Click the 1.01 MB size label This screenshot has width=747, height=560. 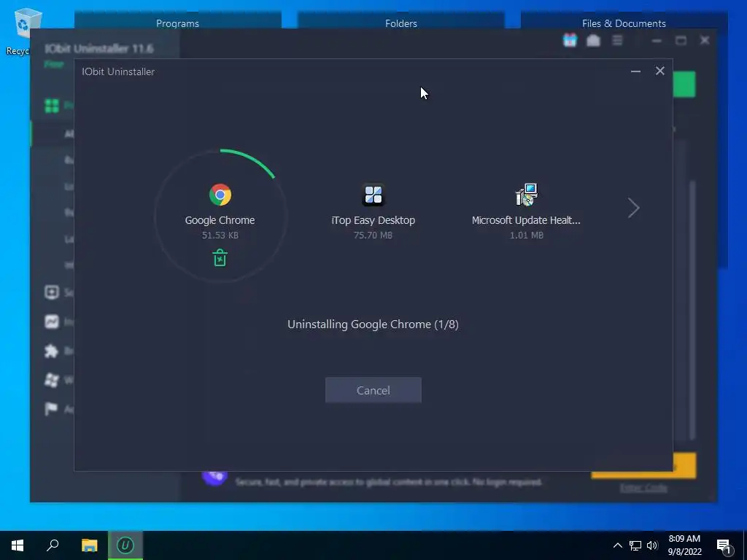(x=527, y=235)
